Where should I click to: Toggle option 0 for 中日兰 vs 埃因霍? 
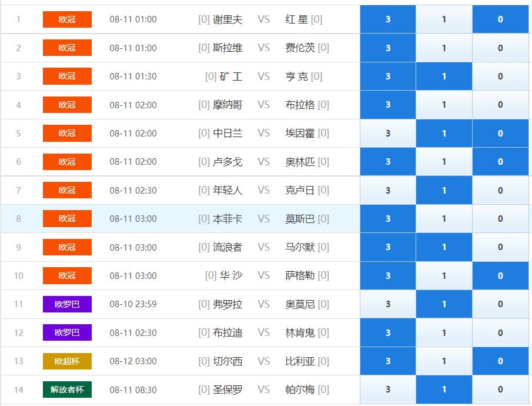point(500,133)
